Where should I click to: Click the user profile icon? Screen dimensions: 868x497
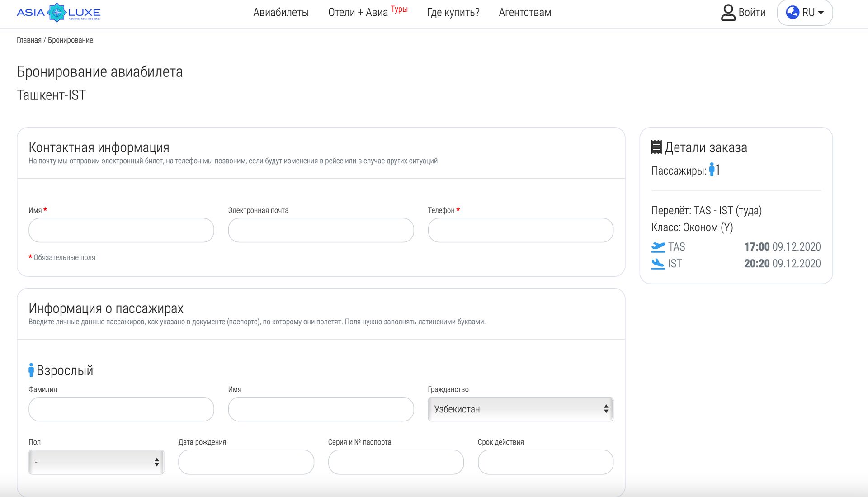point(728,13)
